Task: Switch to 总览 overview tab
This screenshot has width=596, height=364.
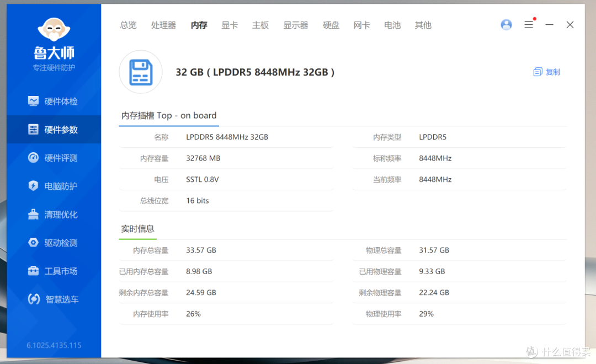Action: (128, 25)
